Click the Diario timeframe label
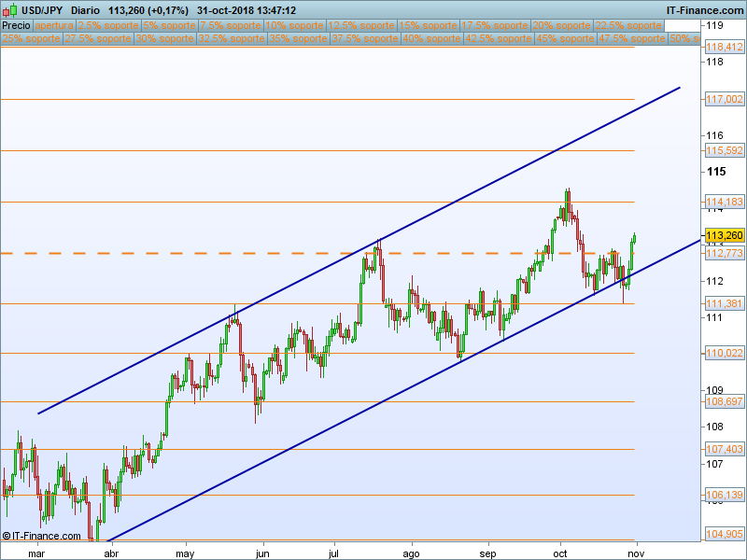The image size is (747, 560). (85, 10)
